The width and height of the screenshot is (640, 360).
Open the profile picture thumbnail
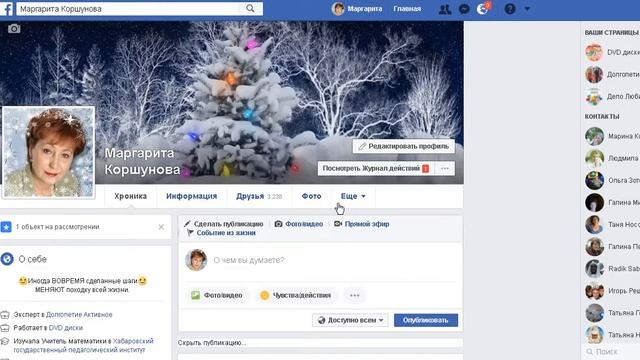49,152
